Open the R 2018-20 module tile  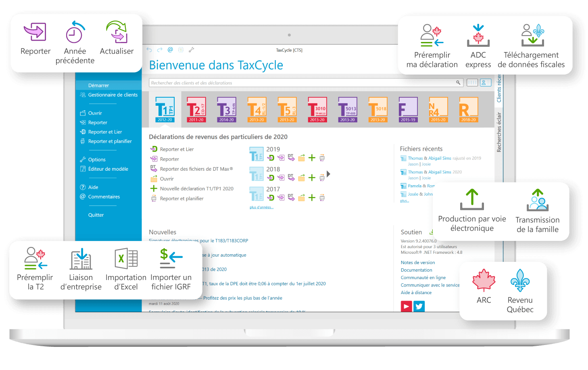pos(468,109)
